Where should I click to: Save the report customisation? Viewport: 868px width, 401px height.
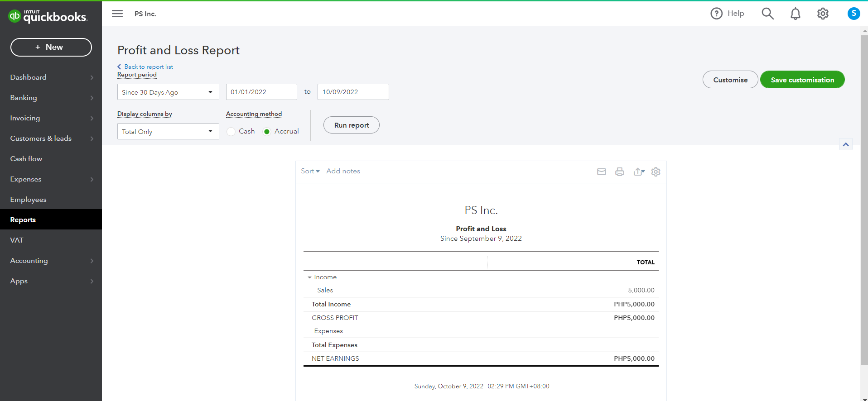pos(802,80)
